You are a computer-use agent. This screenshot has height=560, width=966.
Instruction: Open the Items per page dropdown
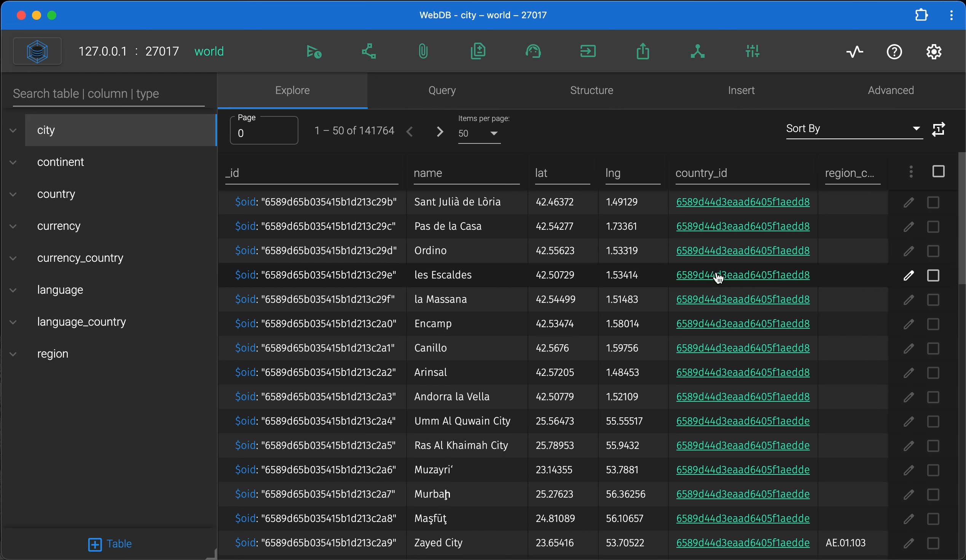point(479,134)
